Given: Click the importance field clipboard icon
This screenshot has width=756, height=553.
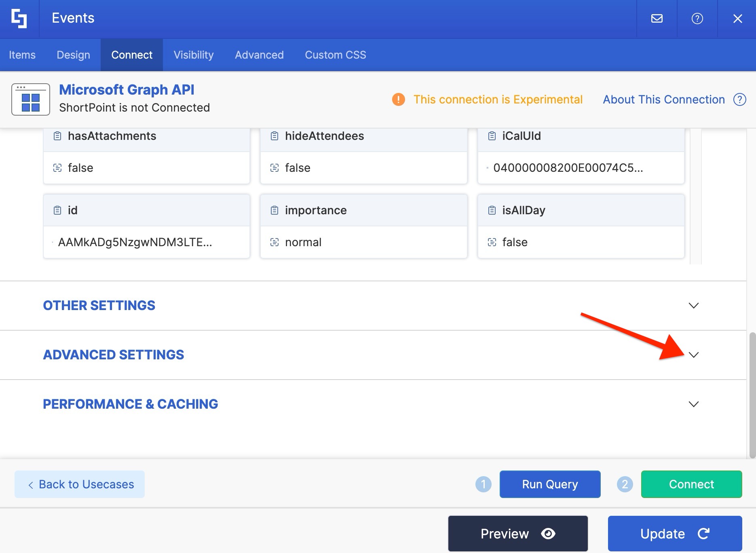Looking at the screenshot, I should [275, 210].
